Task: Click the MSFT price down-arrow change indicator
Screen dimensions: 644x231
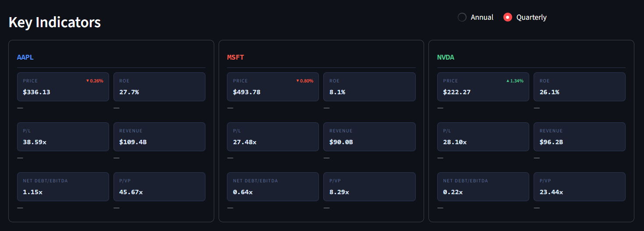Action: point(304,81)
